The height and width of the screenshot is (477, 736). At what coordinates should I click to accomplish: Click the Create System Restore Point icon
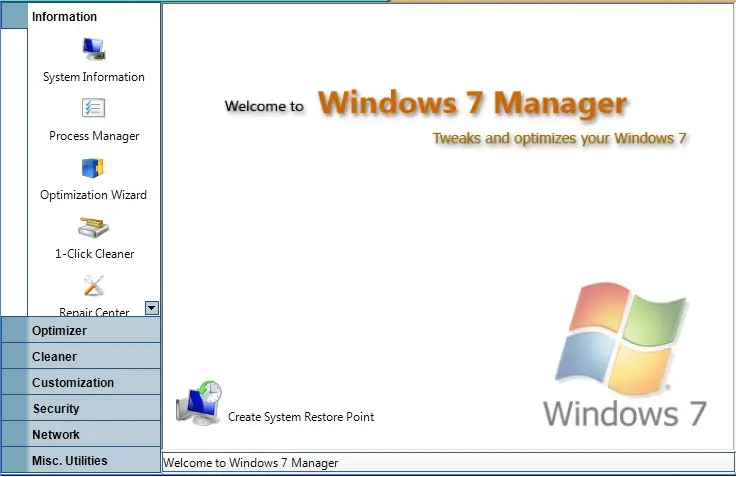(199, 403)
